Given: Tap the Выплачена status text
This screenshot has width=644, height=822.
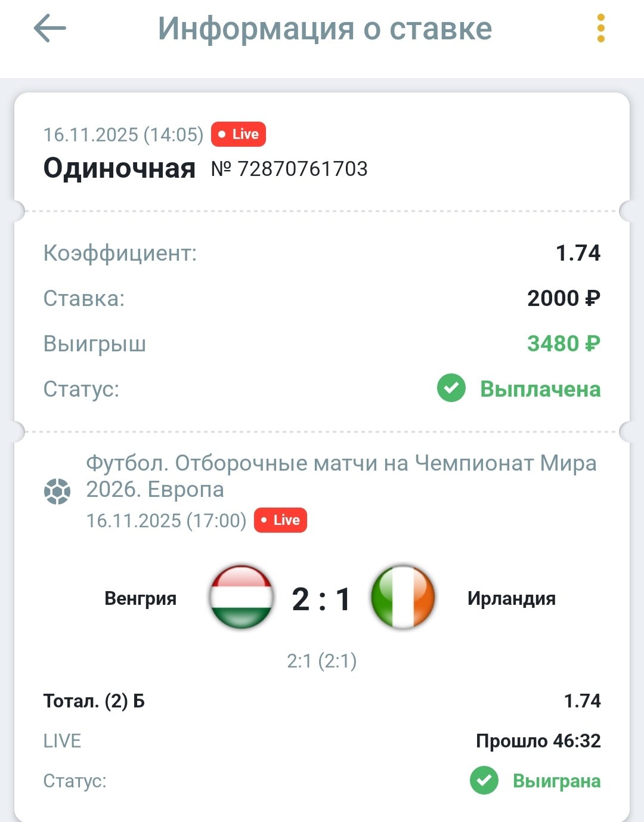Looking at the screenshot, I should (540, 390).
